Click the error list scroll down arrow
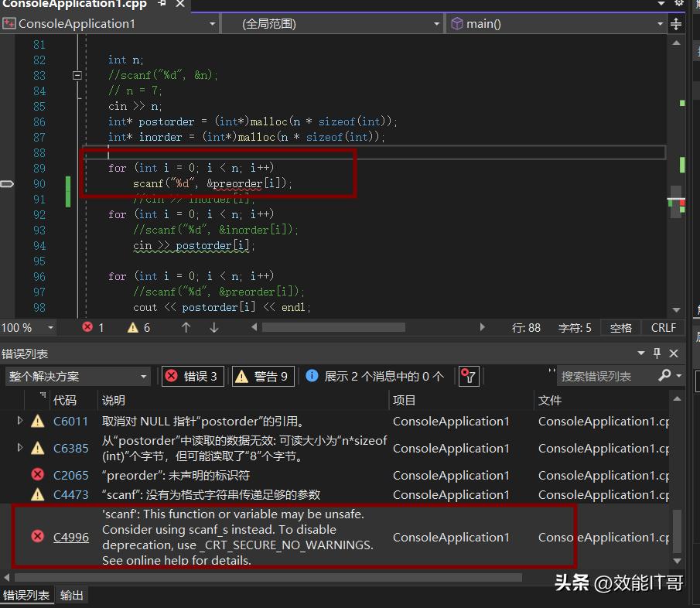700x608 pixels. 677,561
